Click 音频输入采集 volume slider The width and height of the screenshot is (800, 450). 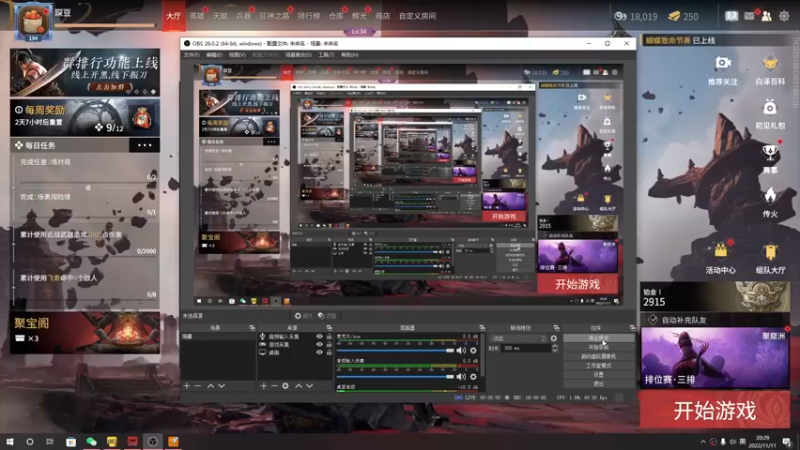click(x=395, y=377)
